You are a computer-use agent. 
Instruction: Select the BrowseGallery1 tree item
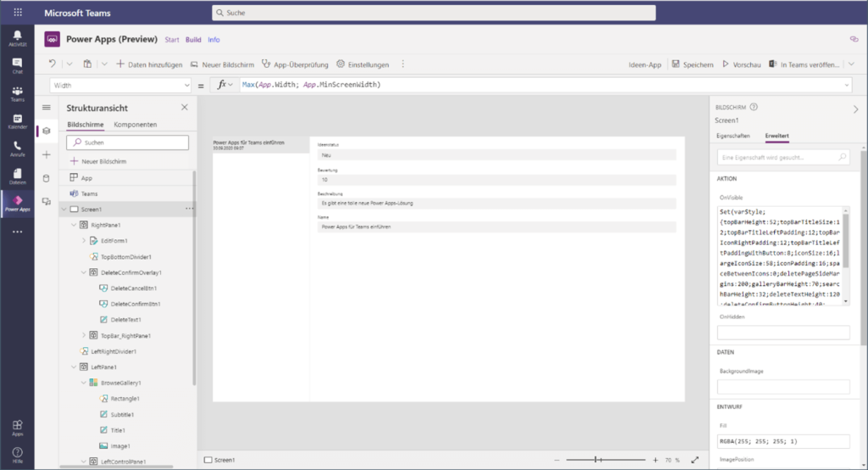[120, 383]
